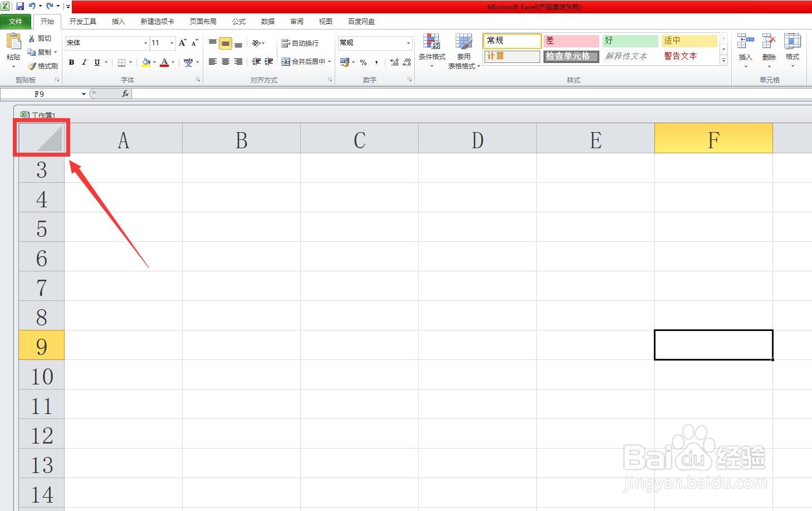The height and width of the screenshot is (511, 812).
Task: Open Name Box dropdown next to F9
Action: pos(84,94)
